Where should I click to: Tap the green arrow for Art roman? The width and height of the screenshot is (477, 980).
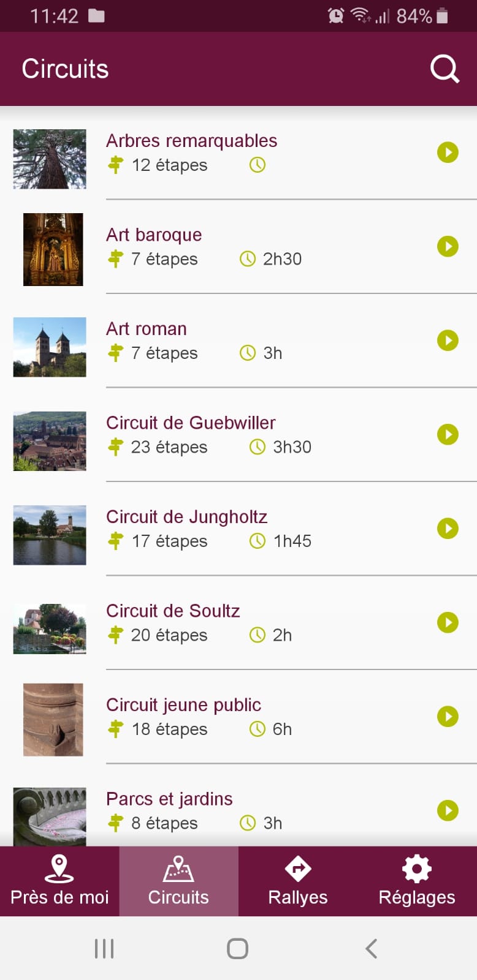coord(448,340)
